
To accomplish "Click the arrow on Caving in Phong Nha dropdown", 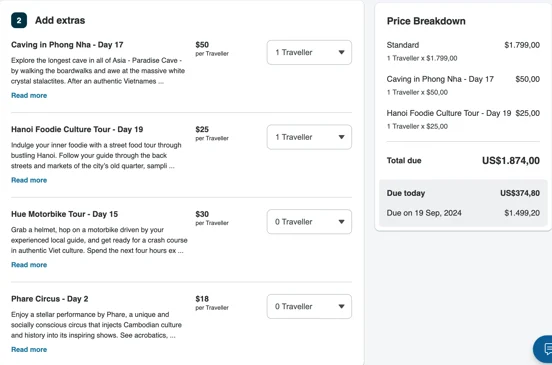I will 341,52.
